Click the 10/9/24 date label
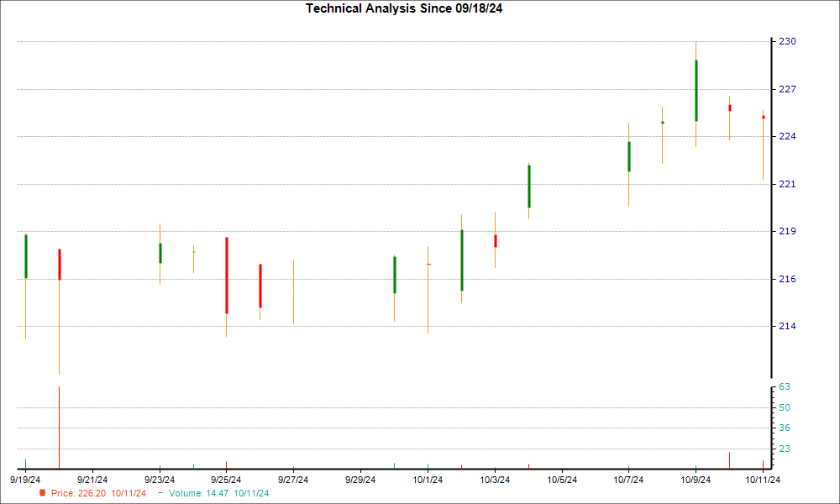840x504 pixels. tap(696, 480)
